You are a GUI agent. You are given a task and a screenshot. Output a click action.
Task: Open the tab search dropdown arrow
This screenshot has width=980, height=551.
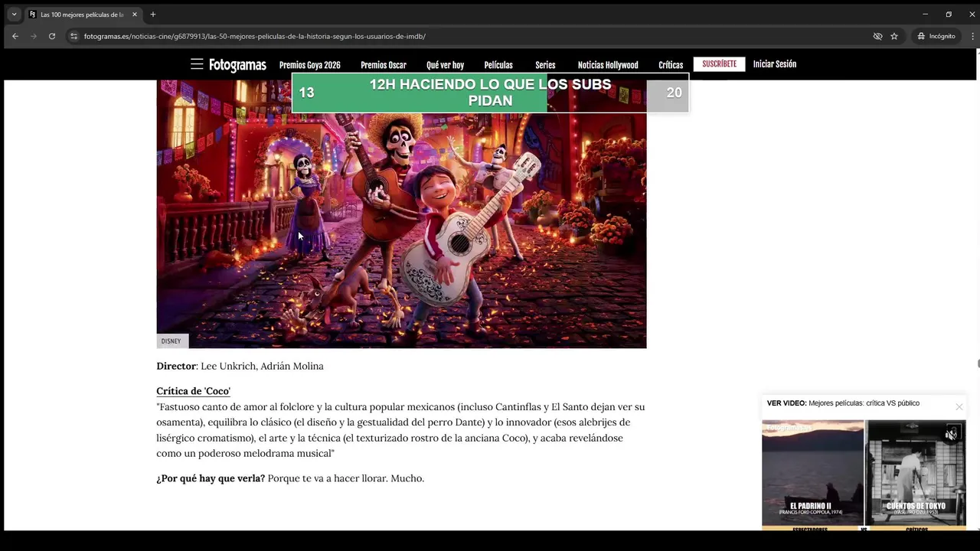pos(14,14)
